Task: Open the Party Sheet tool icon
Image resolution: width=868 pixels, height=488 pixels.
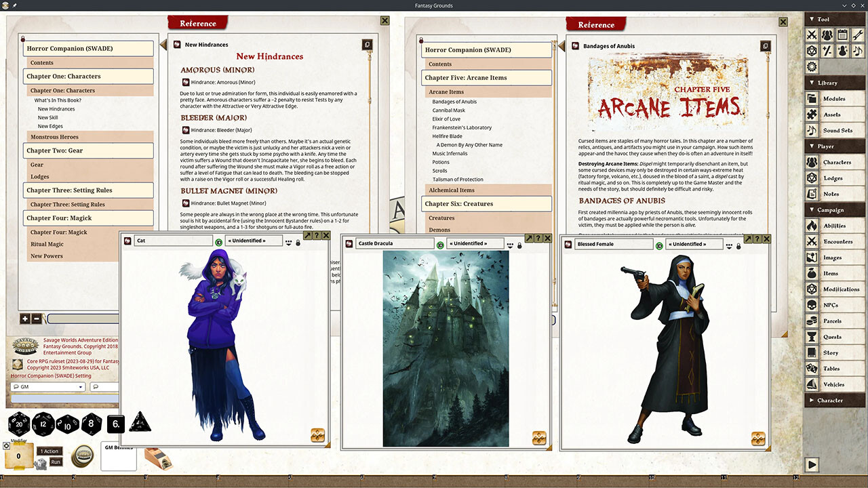Action: pyautogui.click(x=827, y=35)
